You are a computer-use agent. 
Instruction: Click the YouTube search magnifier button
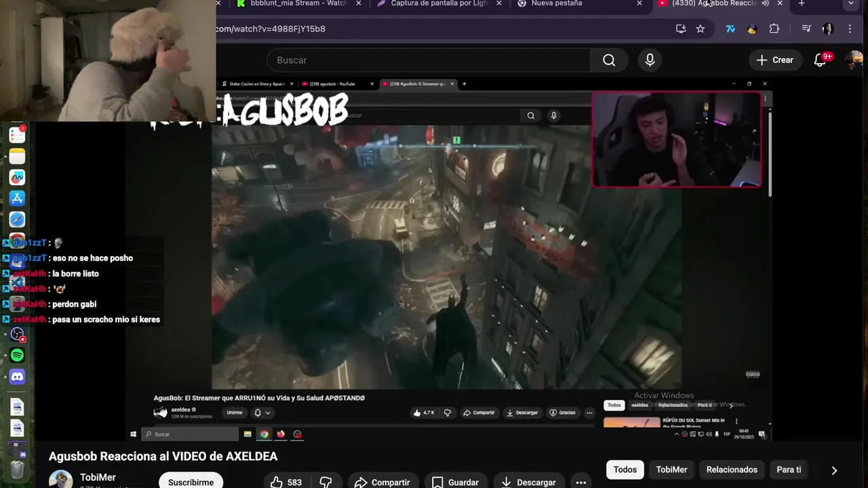[x=609, y=60]
